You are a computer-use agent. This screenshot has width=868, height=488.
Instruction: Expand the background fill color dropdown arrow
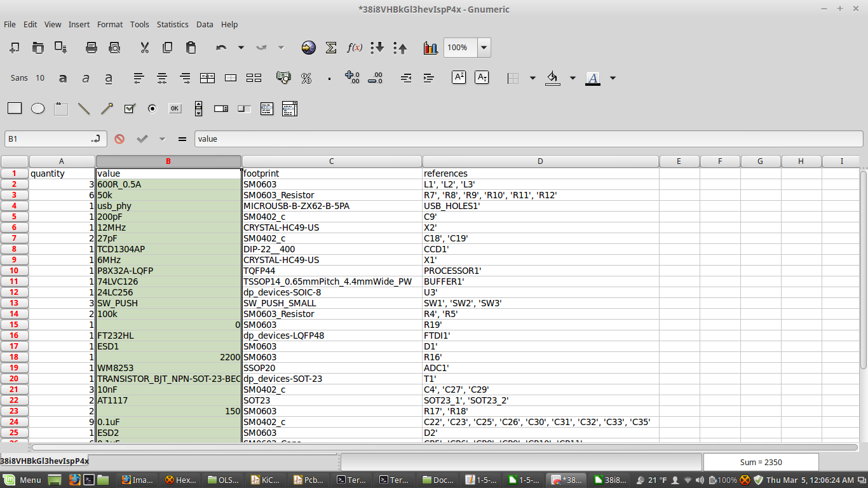573,78
